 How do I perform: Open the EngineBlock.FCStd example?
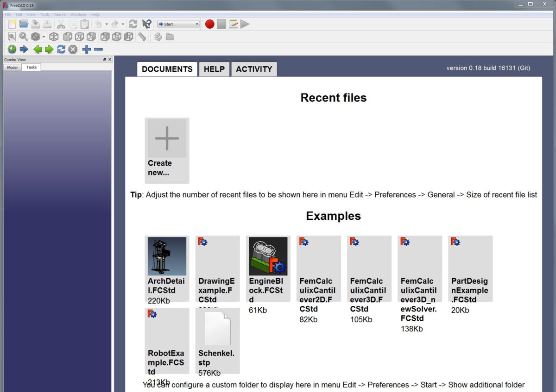[x=268, y=269]
